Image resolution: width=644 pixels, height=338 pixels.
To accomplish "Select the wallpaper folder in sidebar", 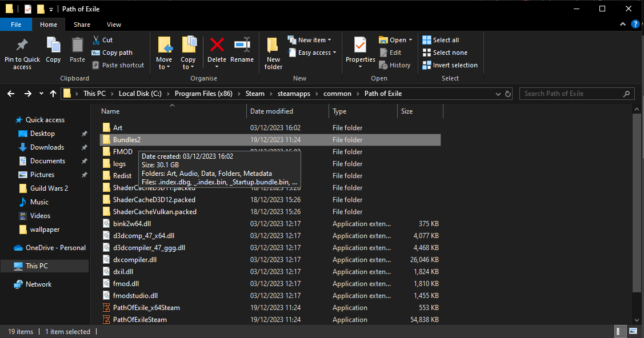I will click(x=45, y=230).
